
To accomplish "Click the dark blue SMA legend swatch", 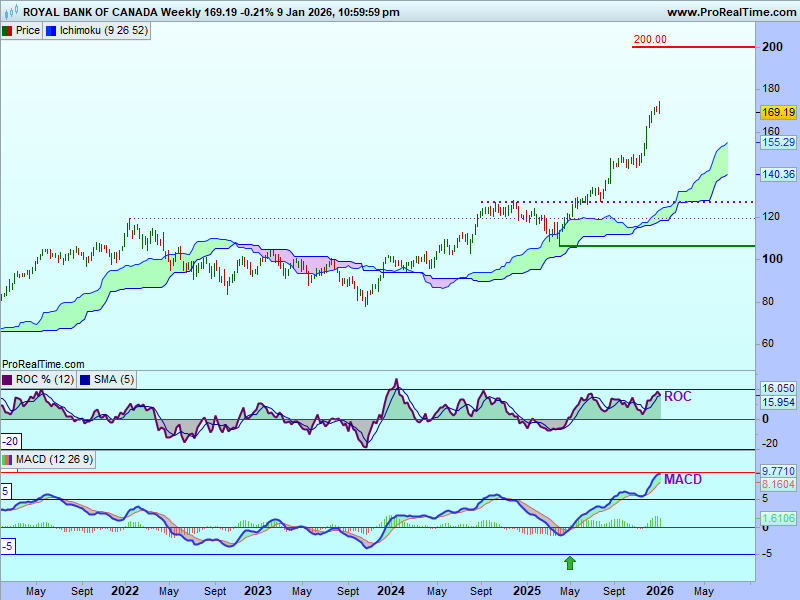I will coord(84,379).
